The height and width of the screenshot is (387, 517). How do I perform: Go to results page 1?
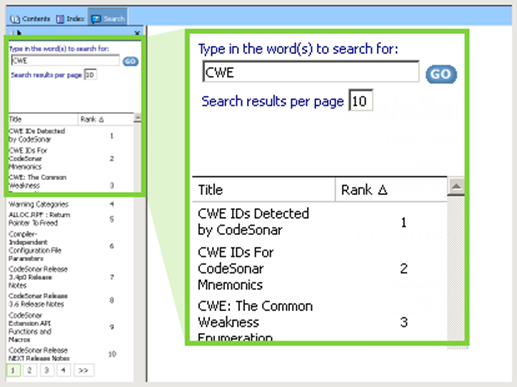(x=13, y=370)
